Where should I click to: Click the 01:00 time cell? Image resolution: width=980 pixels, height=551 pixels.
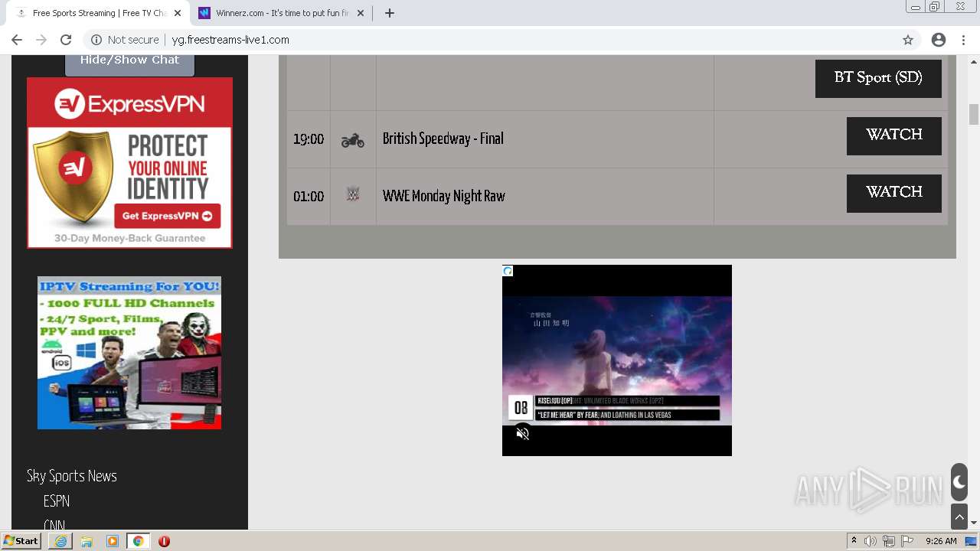tap(309, 197)
